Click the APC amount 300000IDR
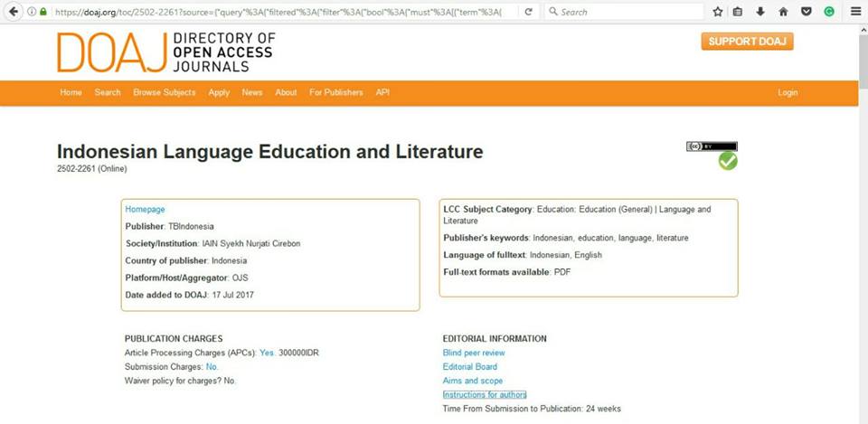The width and height of the screenshot is (868, 424). (x=299, y=353)
